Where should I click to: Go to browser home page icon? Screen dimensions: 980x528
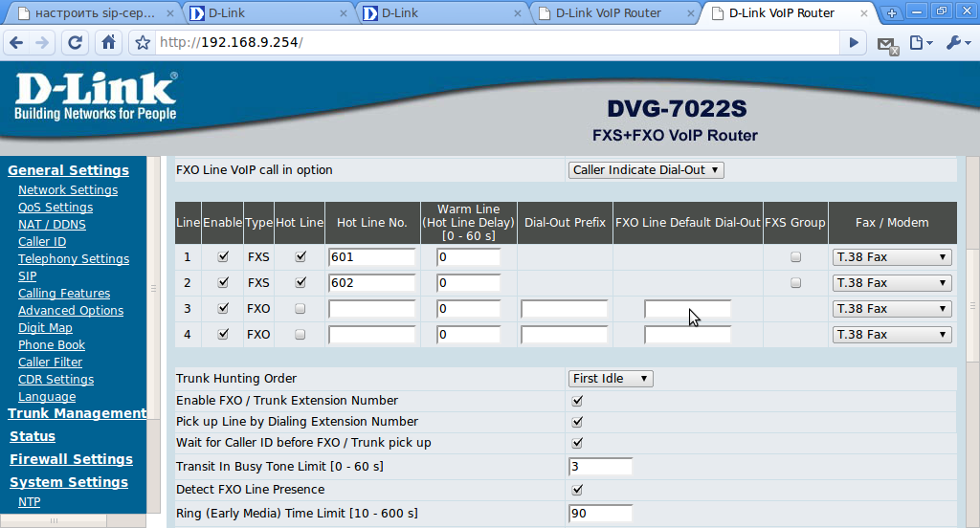108,42
